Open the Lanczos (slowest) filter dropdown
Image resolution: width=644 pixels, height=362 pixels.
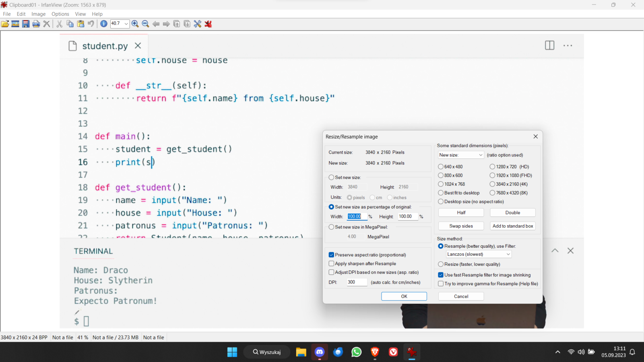(x=479, y=254)
